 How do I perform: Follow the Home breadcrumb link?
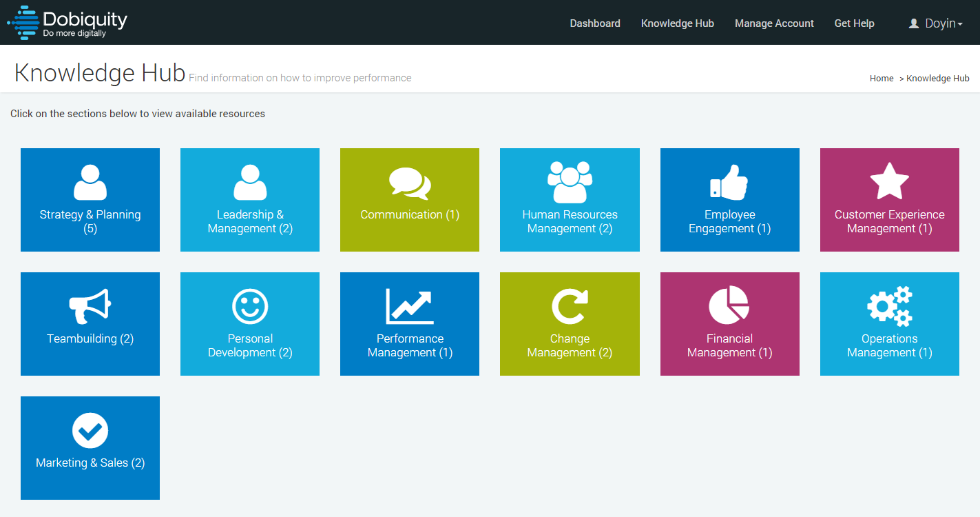(882, 79)
